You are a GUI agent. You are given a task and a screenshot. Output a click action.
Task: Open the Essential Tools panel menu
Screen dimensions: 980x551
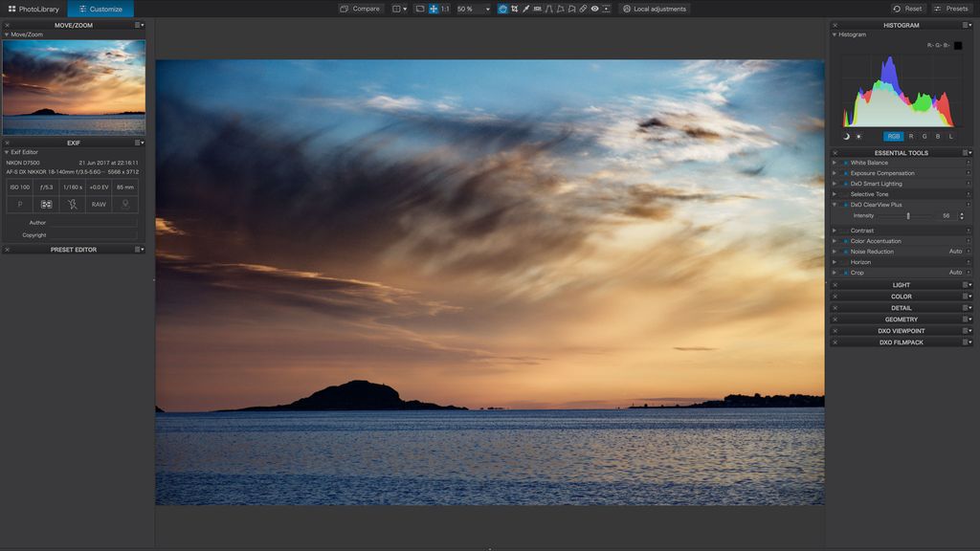[967, 152]
